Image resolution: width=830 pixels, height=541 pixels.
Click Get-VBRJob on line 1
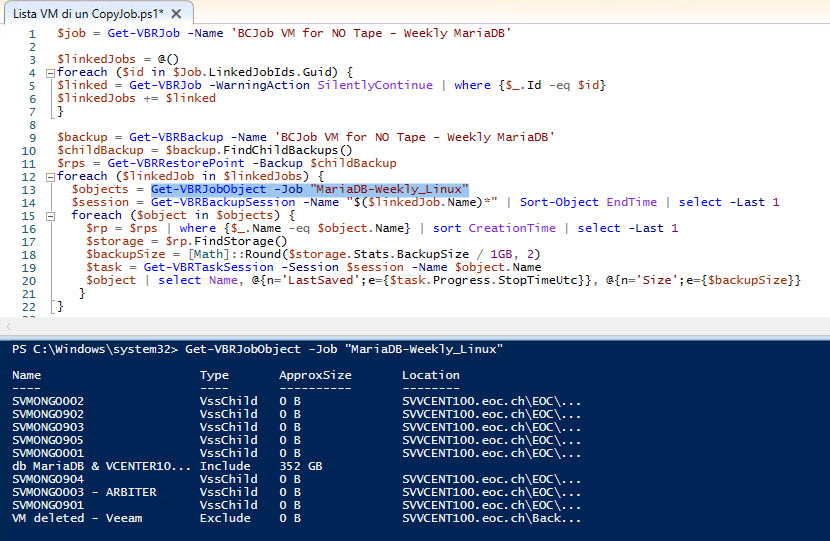tap(143, 33)
